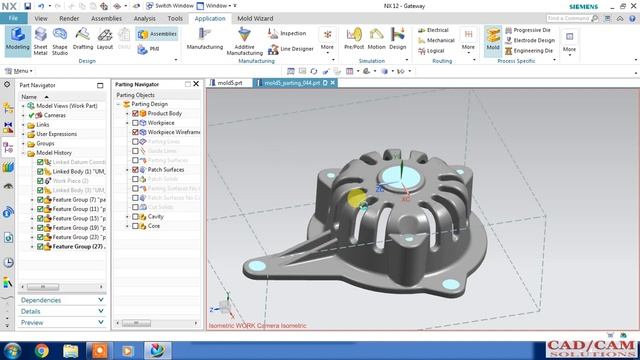Viewport: 640px width, 360px height.
Task: Toggle the Assemblies button
Action: (157, 34)
